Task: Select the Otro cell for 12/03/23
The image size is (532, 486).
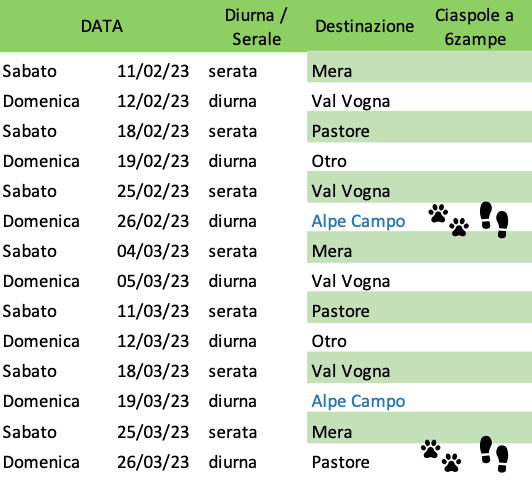Action: (329, 341)
